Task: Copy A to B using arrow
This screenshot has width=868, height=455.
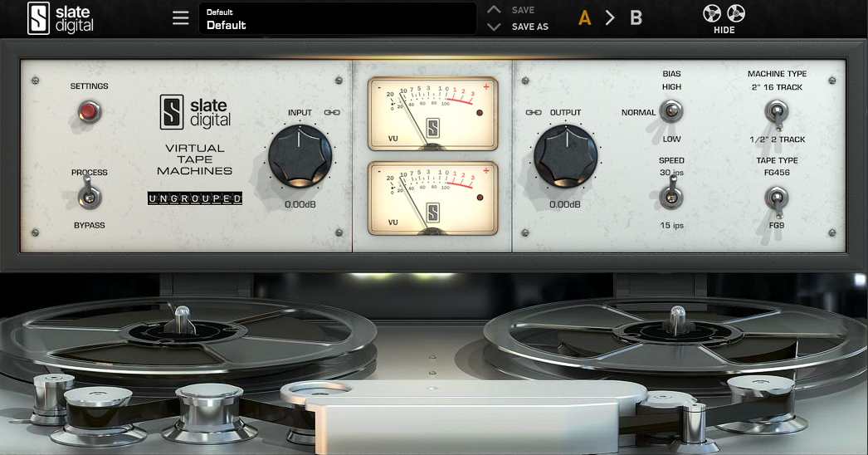Action: pyautogui.click(x=610, y=18)
